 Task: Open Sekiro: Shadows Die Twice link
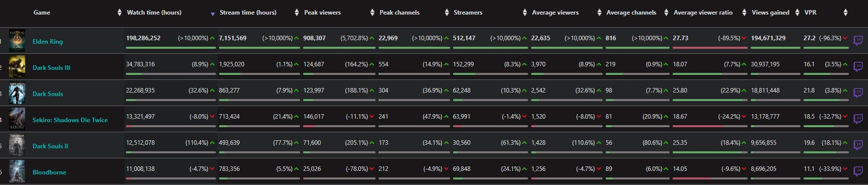[70, 120]
